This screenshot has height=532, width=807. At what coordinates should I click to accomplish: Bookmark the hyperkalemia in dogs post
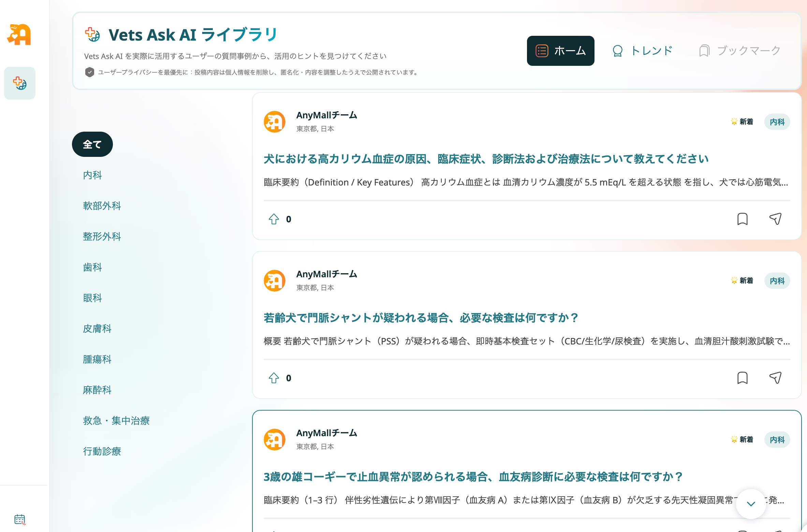[743, 219]
